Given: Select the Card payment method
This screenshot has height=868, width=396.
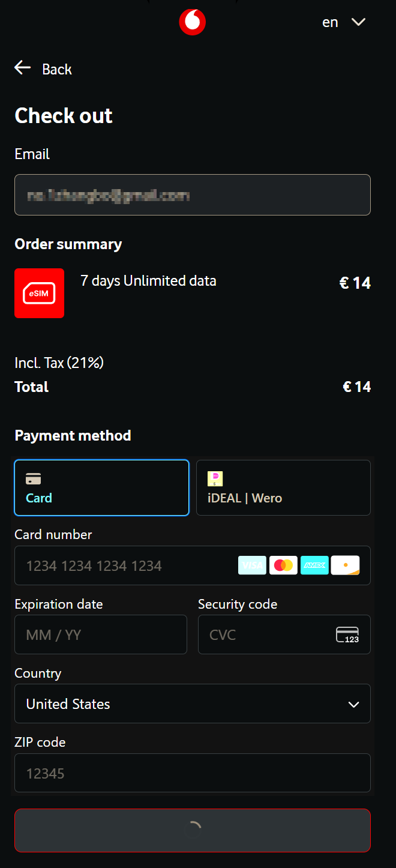Looking at the screenshot, I should pos(101,488).
